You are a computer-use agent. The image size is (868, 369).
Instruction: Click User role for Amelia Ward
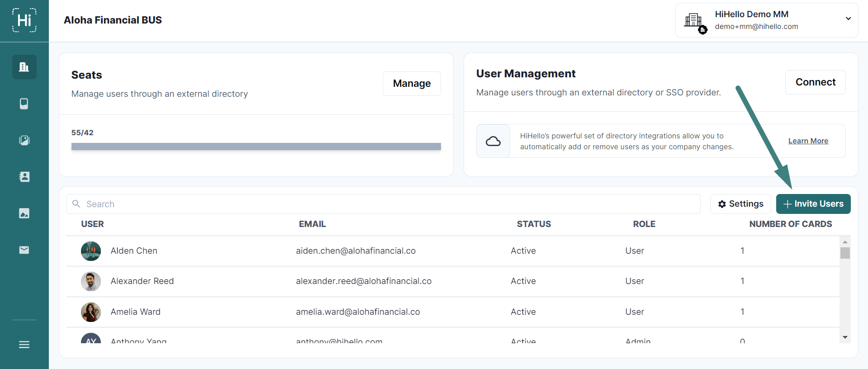coord(635,312)
